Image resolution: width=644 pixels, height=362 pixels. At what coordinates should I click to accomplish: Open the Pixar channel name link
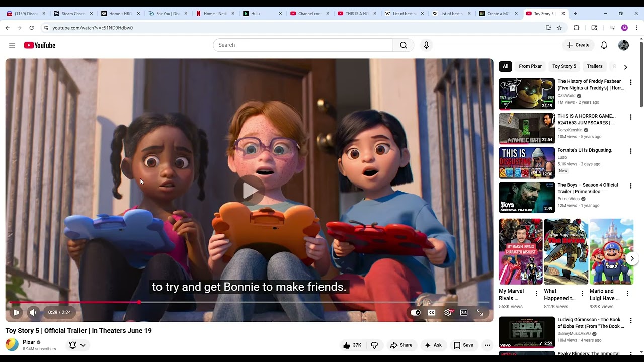click(29, 342)
